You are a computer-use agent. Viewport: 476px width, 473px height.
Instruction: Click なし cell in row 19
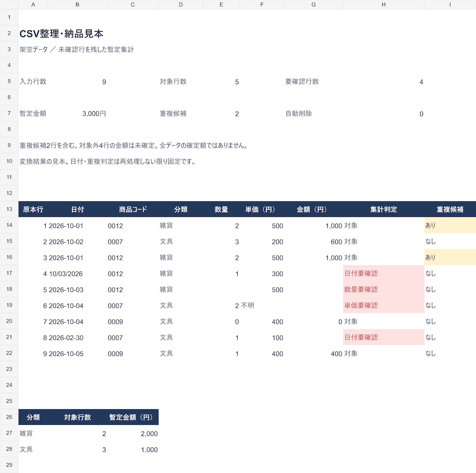pyautogui.click(x=450, y=306)
